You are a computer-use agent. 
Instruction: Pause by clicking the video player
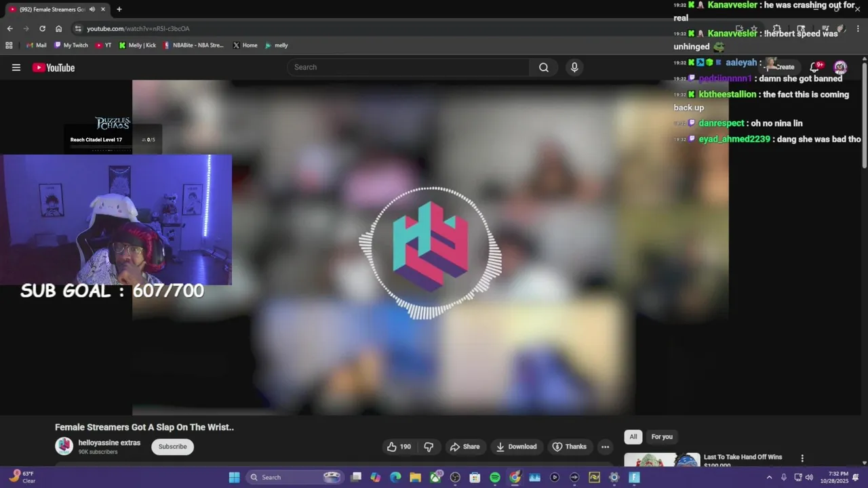click(x=431, y=248)
